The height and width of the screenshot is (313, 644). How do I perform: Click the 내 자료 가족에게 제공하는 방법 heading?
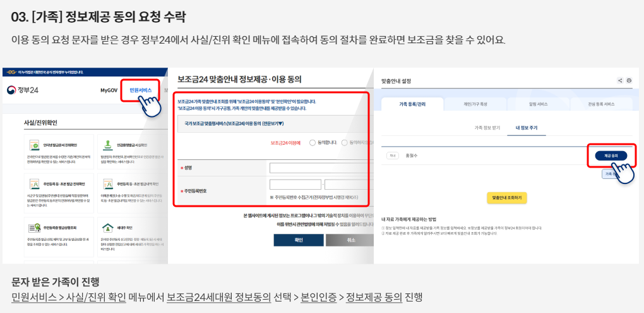click(408, 219)
